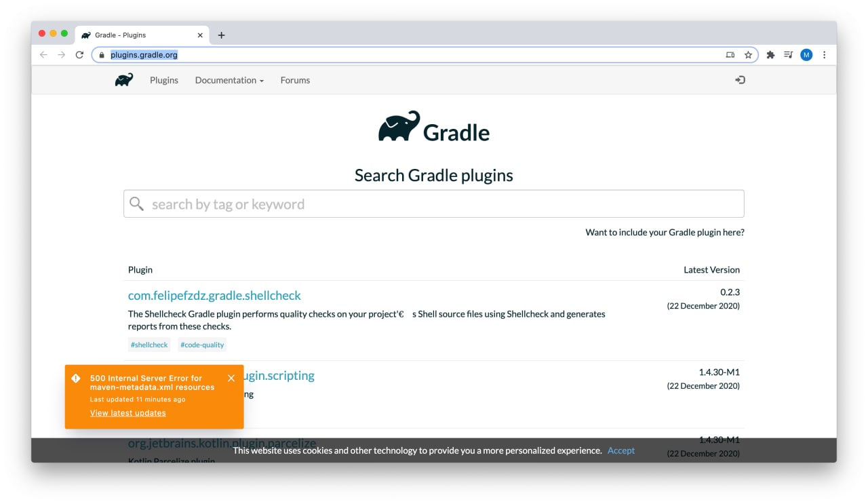Click the Gradle elephant icon in navbar

(x=124, y=80)
